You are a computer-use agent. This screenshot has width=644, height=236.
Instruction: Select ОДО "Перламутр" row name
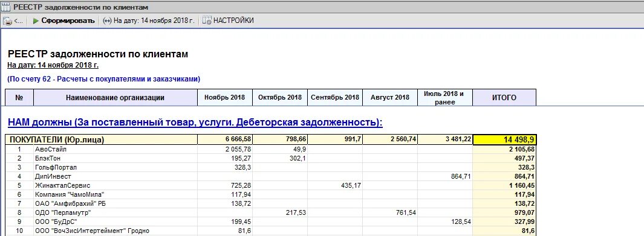click(x=63, y=212)
